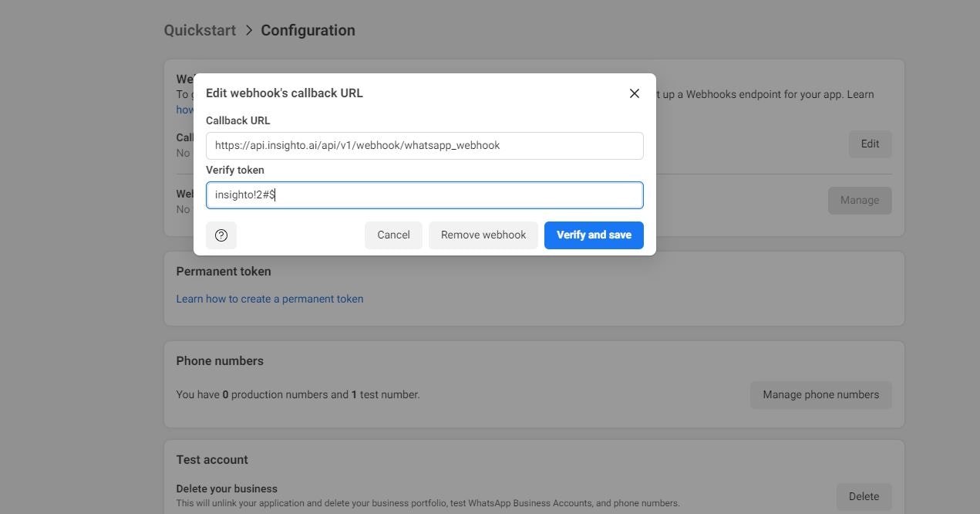Open Learn how to create a permanent token
The image size is (980, 514).
coord(270,299)
